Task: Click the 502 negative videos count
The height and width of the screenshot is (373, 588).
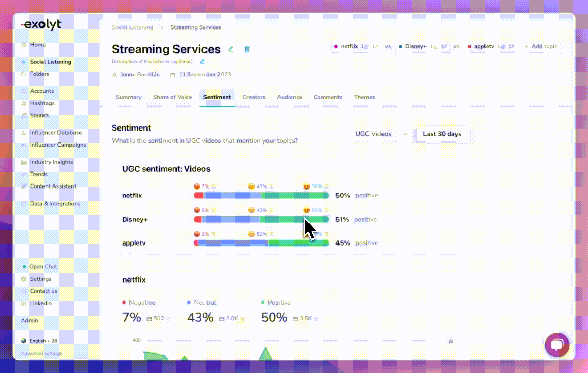Action: point(158,318)
